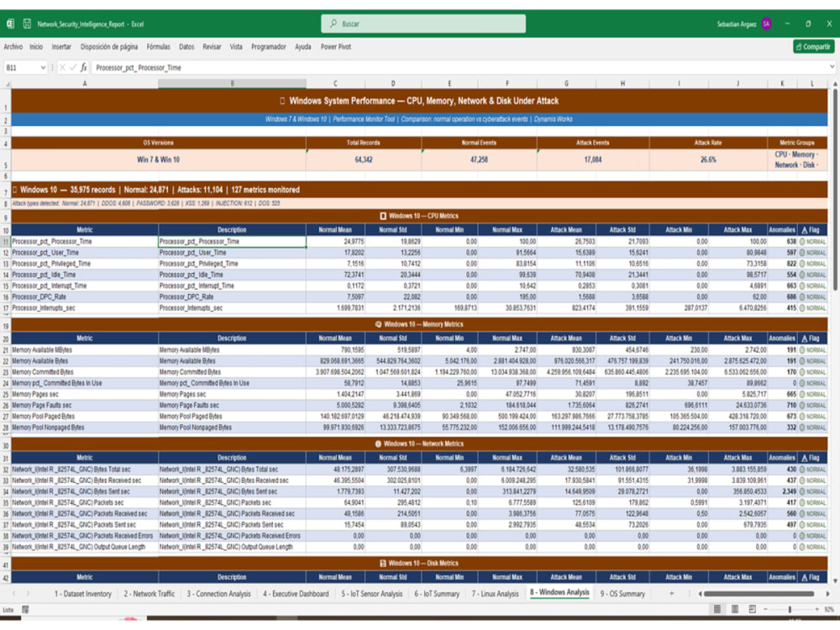The height and width of the screenshot is (630, 840).
Task: Switch to Normal view icon in status bar
Action: pyautogui.click(x=717, y=609)
